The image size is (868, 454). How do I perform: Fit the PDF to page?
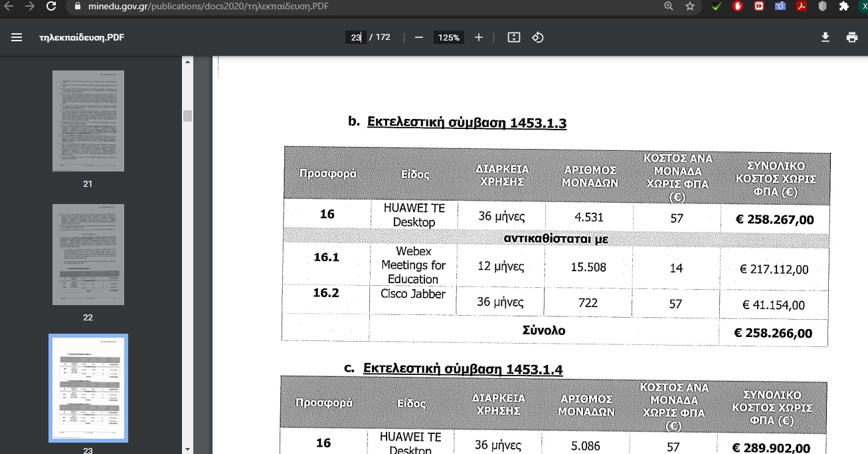tap(513, 37)
